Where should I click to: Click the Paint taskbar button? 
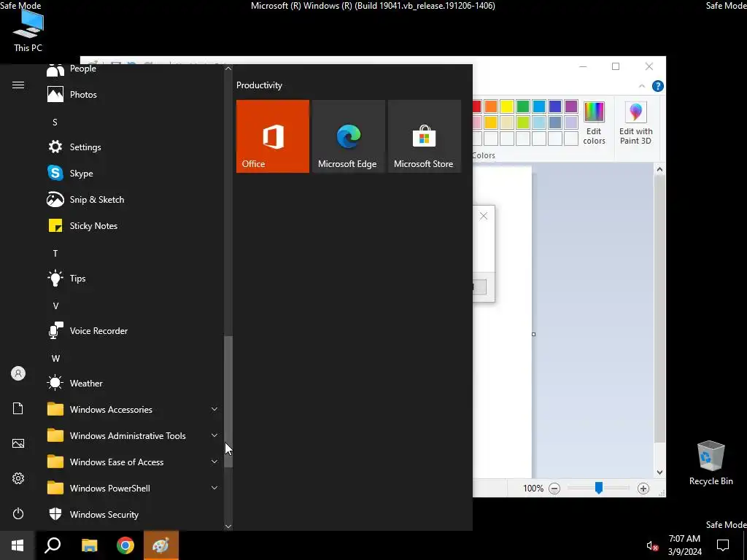(x=161, y=545)
